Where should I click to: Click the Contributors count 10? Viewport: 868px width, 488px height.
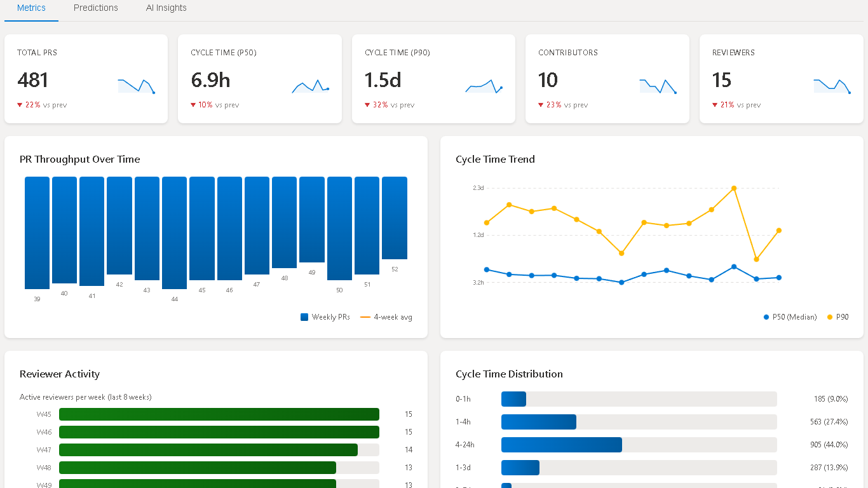point(548,80)
